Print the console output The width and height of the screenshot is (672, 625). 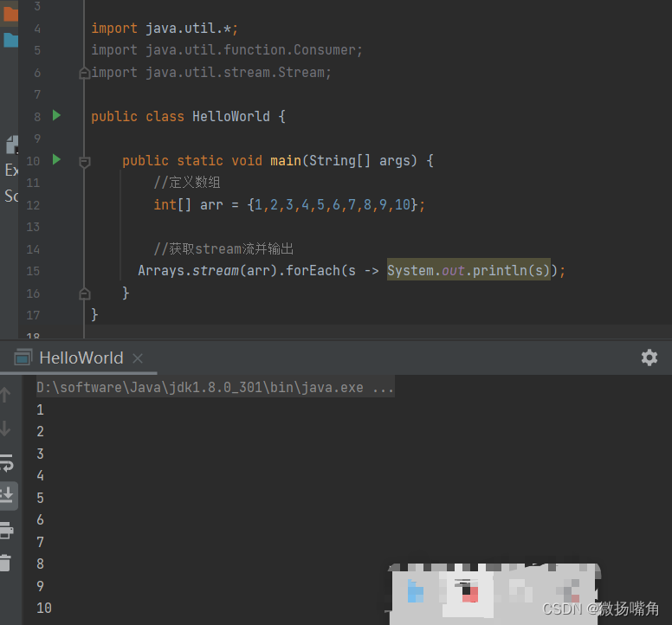coord(6,529)
